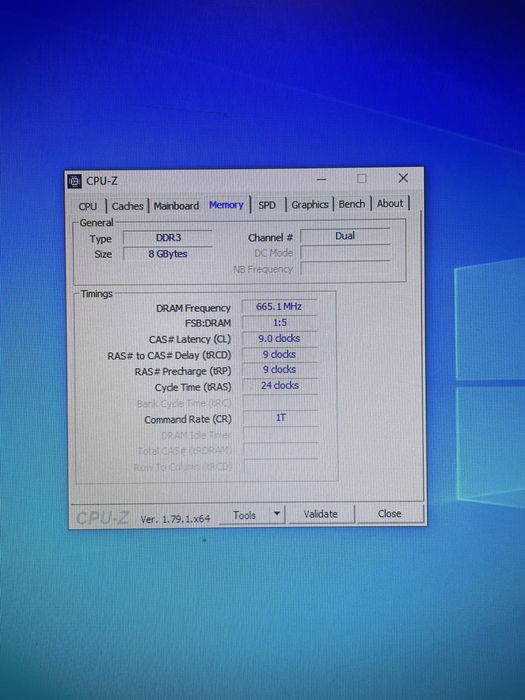
Task: Click the CPU-Z title bar icon
Action: 74,181
